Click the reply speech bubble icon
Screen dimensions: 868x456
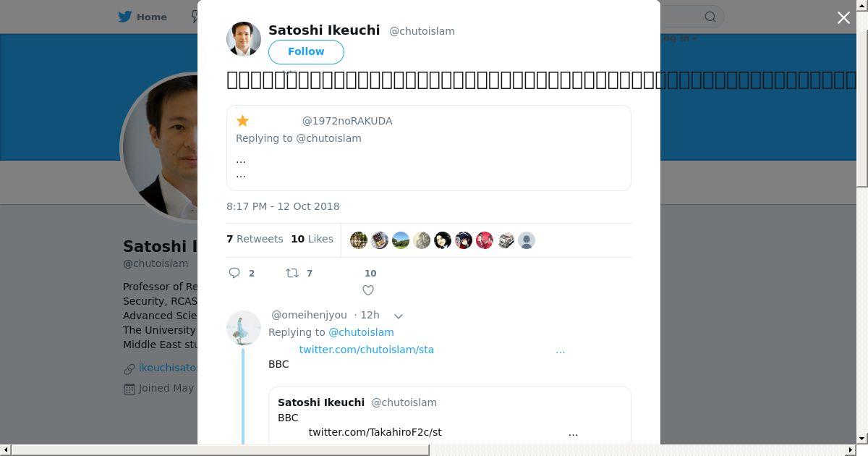click(234, 273)
